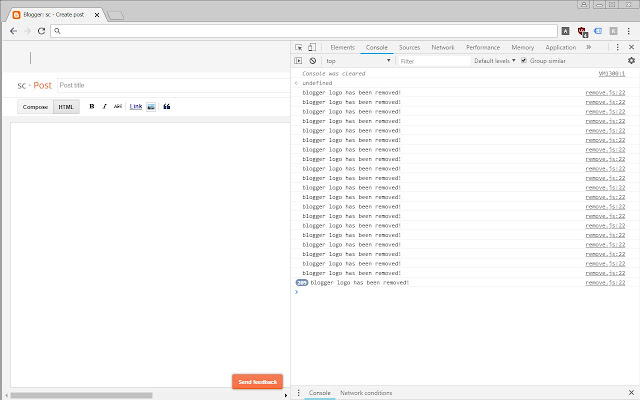Open remove.js:22 link on first log row
640x400 pixels.
click(605, 93)
